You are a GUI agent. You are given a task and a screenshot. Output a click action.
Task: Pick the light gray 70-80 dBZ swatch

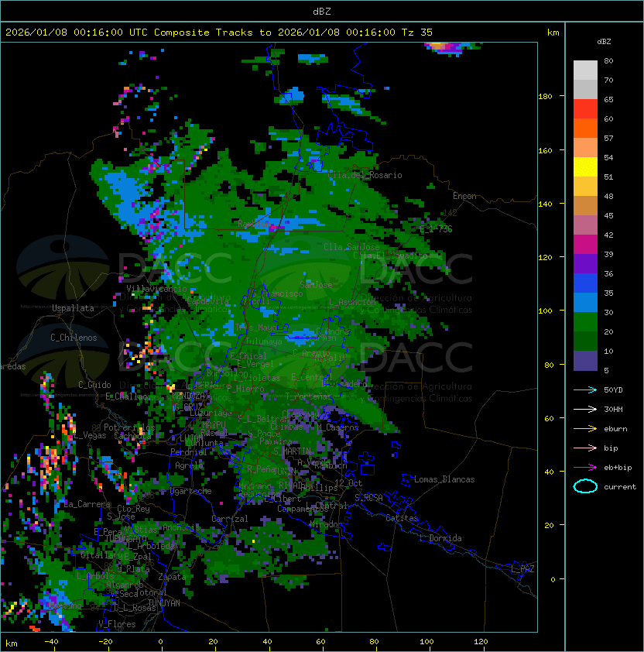click(585, 70)
